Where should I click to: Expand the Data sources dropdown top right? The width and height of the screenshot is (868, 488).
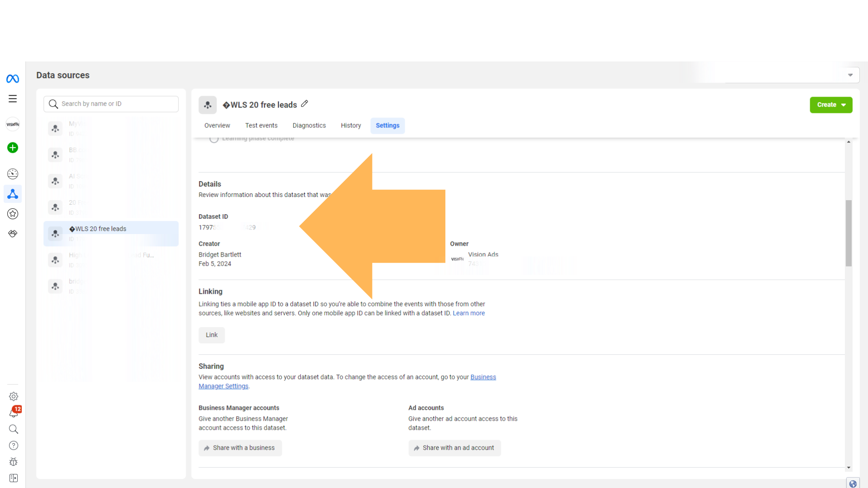click(x=850, y=75)
